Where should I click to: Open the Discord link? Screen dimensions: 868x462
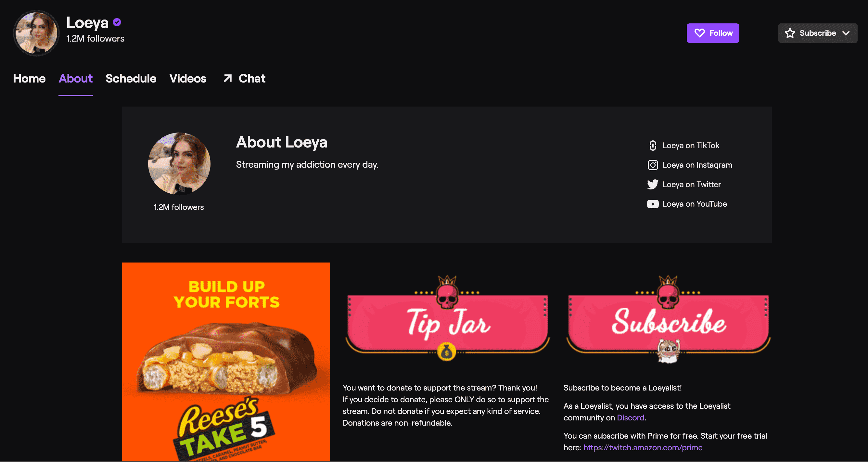631,418
